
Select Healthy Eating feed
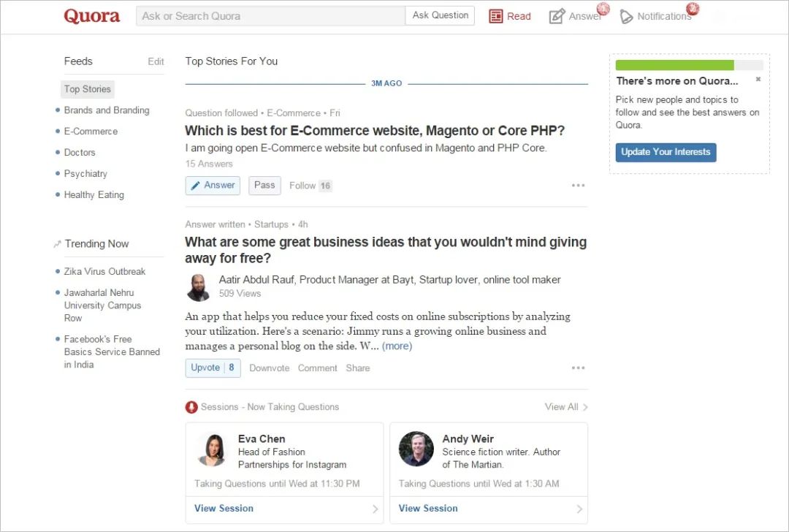(x=94, y=195)
